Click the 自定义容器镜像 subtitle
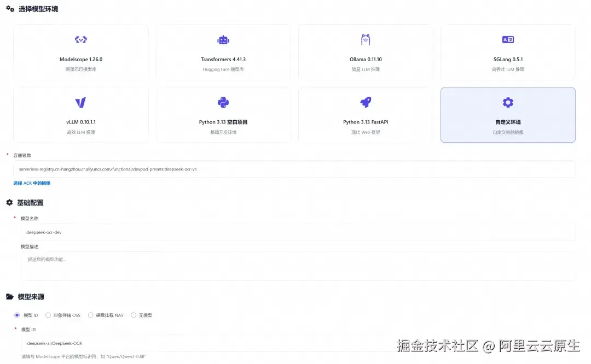 point(508,132)
